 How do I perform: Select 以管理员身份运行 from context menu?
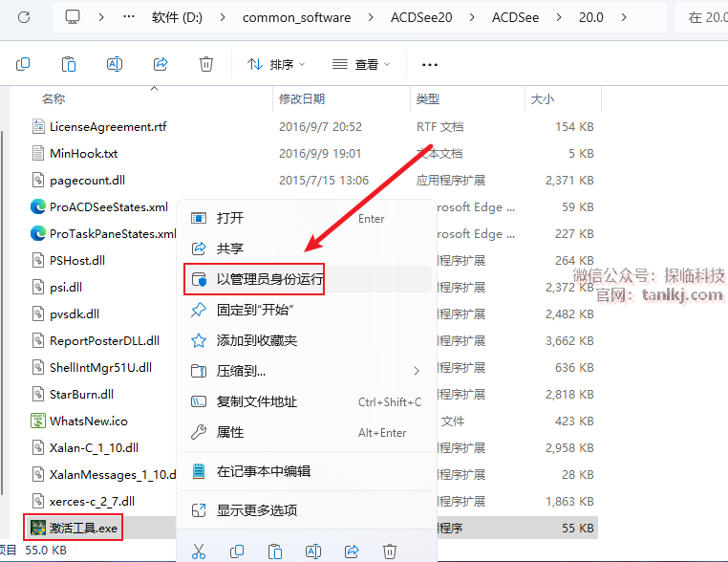tap(307, 279)
